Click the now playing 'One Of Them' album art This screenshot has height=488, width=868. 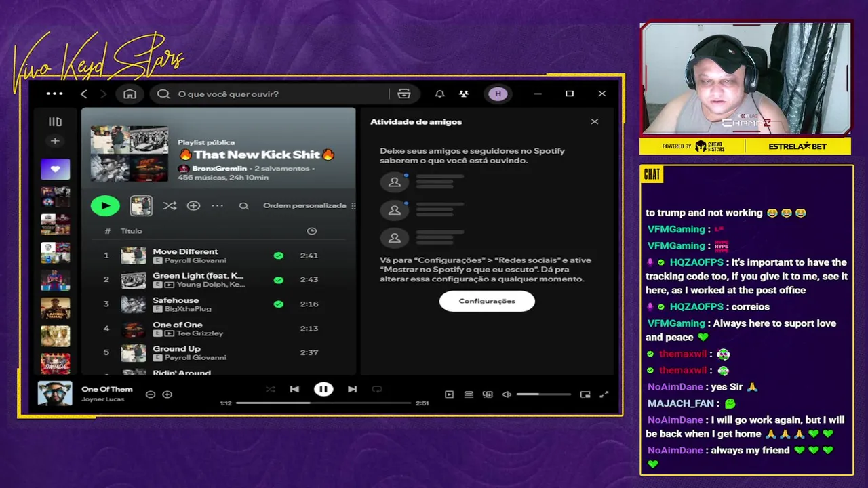click(x=55, y=393)
